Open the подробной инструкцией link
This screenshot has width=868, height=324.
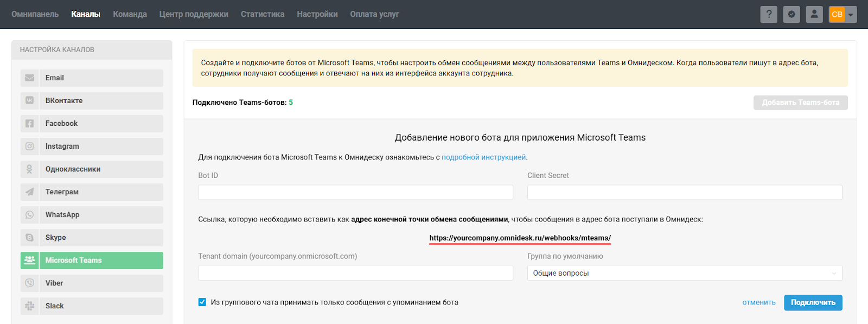[x=483, y=157]
